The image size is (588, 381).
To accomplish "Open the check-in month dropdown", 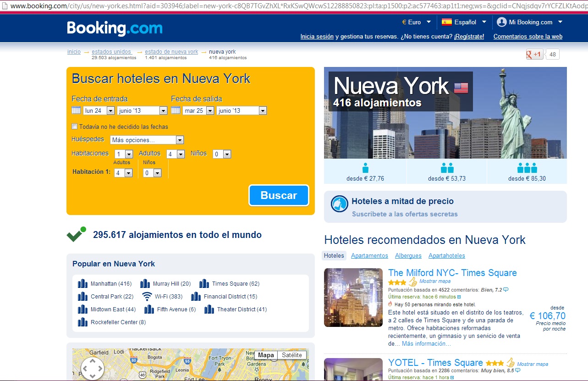I will tap(142, 110).
